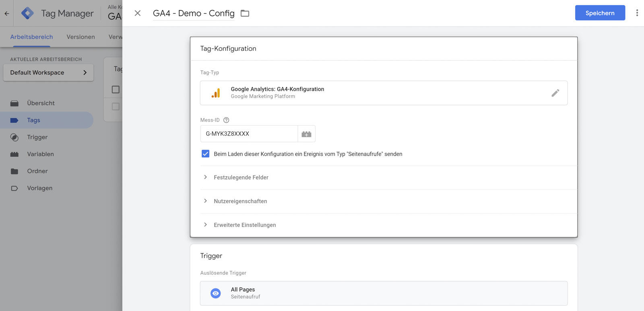The width and height of the screenshot is (644, 311).
Task: Click the All Pages eye trigger icon
Action: point(216,293)
